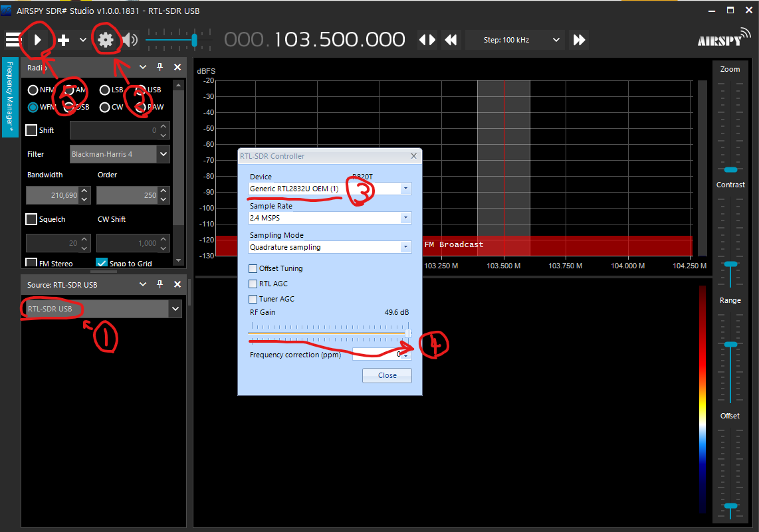Decrease Bandwidth with down arrow
This screenshot has height=532, width=759.
[x=84, y=199]
